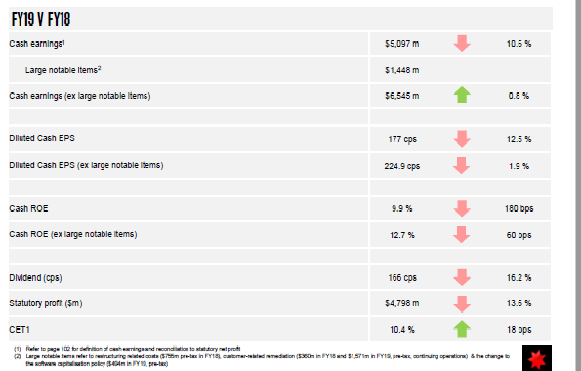Viewport: 581px width, 371px height.
Task: Click footnote (2) about large notable items
Action: pyautogui.click(x=262, y=360)
